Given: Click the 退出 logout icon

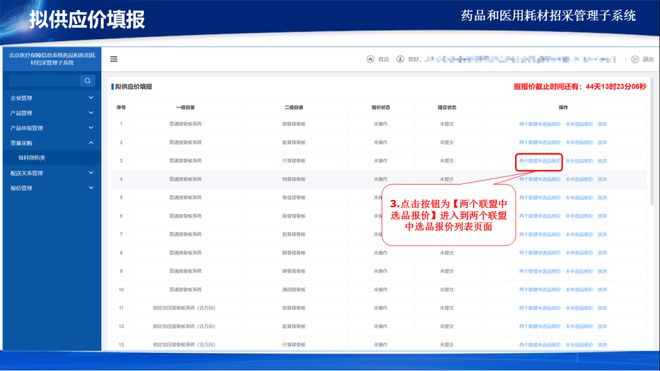Looking at the screenshot, I should point(635,59).
